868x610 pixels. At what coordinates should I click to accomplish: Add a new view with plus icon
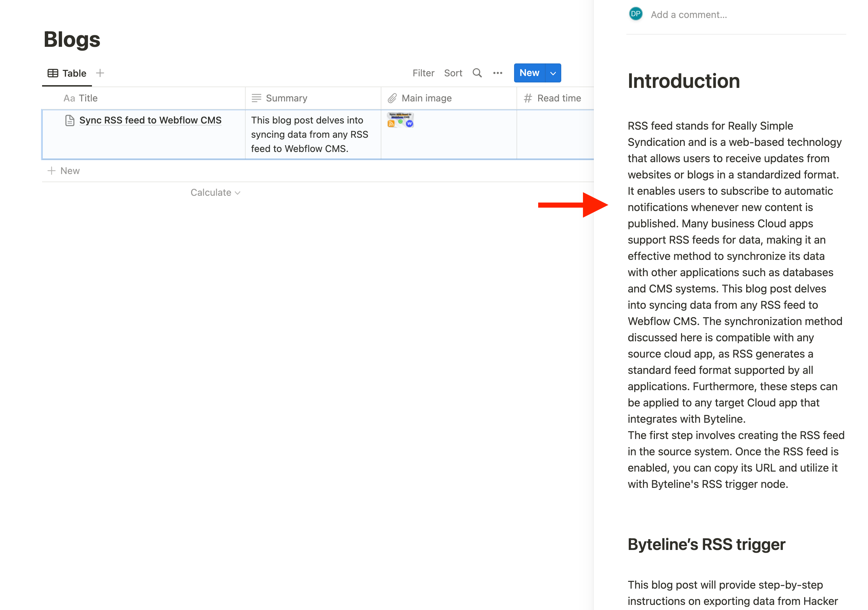(x=100, y=73)
